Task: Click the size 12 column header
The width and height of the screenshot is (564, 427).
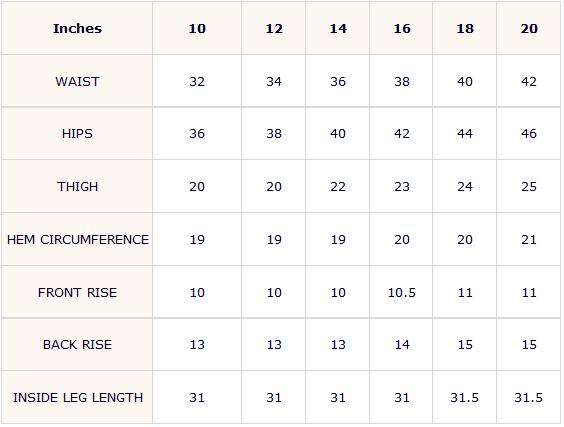Action: (x=274, y=28)
